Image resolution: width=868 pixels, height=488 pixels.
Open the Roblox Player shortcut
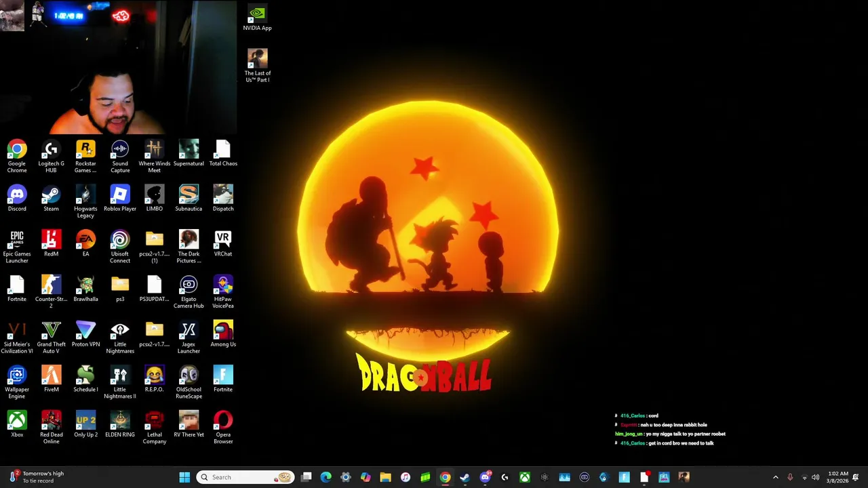pos(120,199)
